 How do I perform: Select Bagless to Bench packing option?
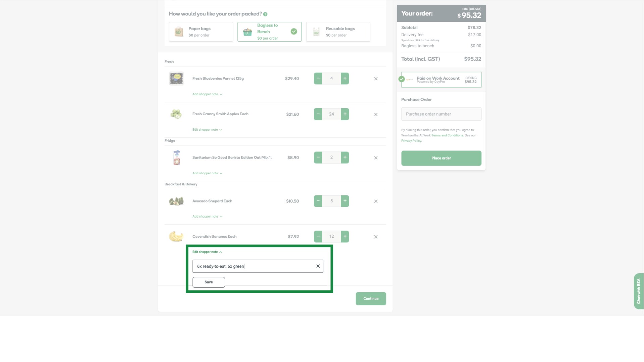[x=269, y=32]
